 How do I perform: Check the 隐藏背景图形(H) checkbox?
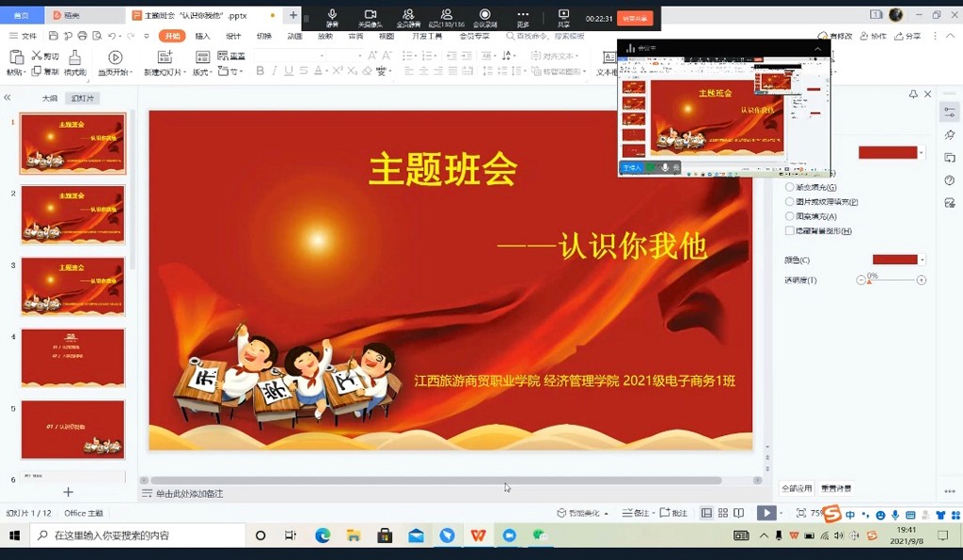pyautogui.click(x=790, y=231)
